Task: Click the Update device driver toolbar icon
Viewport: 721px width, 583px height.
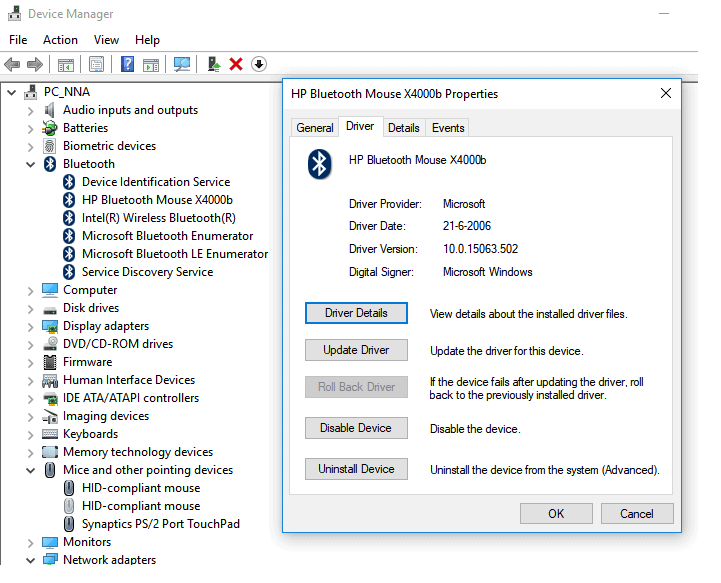Action: coord(214,64)
